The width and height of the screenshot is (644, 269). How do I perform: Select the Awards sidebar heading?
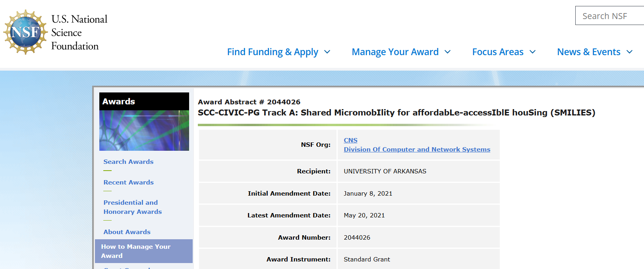[119, 102]
